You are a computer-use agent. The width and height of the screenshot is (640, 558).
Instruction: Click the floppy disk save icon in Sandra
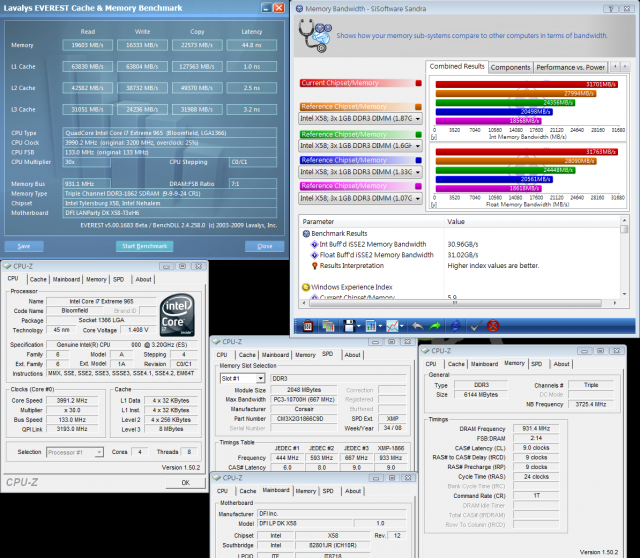pyautogui.click(x=349, y=326)
